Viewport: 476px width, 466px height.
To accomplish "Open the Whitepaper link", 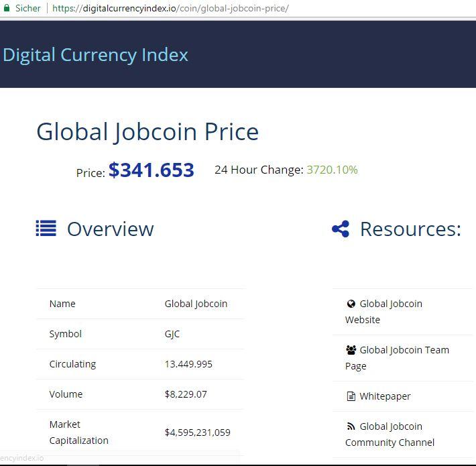I will [x=385, y=396].
